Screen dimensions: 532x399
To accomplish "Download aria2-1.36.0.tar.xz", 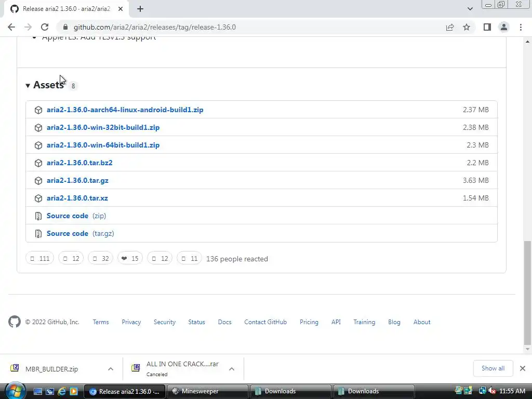I will point(77,198).
